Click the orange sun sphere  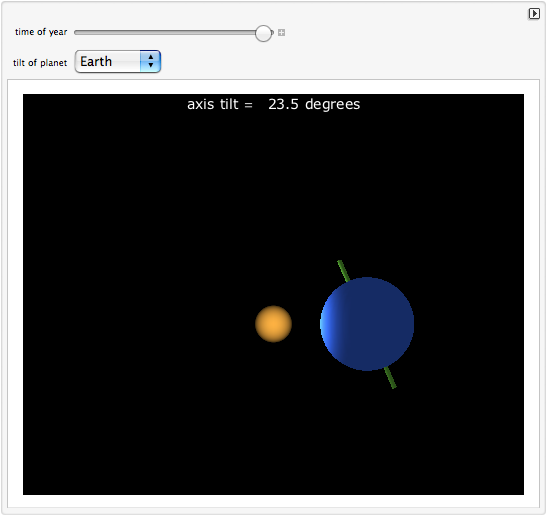click(x=274, y=324)
